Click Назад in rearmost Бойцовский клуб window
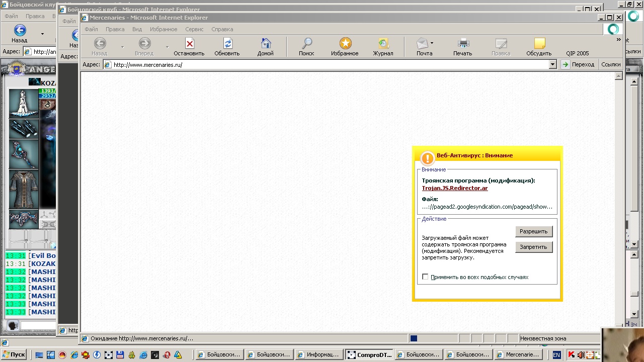Viewport: 644px width, 362px height. [20, 33]
